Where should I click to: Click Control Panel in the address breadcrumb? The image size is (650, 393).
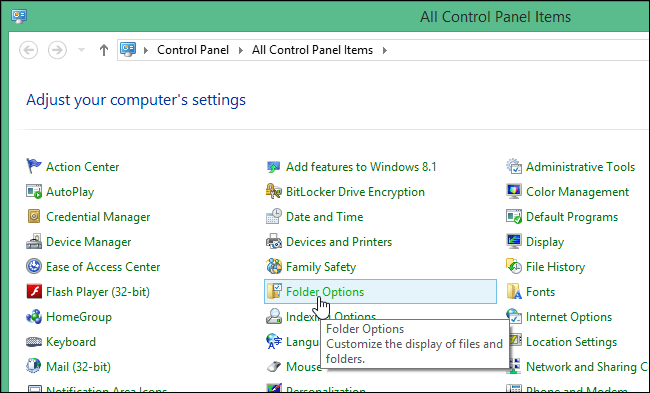pyautogui.click(x=193, y=50)
